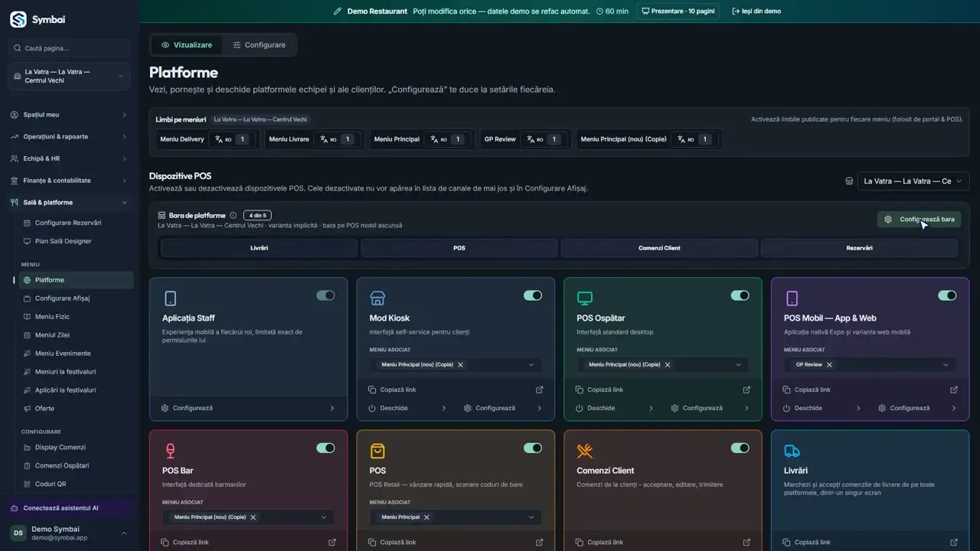
Task: Click Ieși din demo link
Action: click(756, 11)
